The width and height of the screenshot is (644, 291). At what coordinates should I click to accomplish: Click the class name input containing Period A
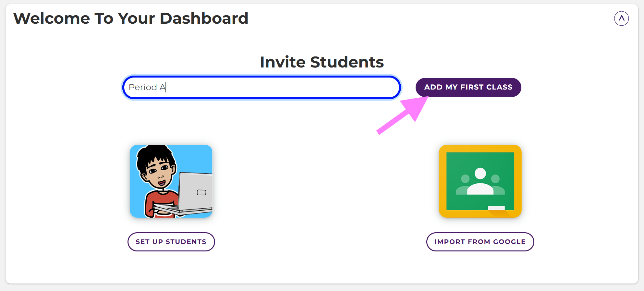tap(261, 87)
